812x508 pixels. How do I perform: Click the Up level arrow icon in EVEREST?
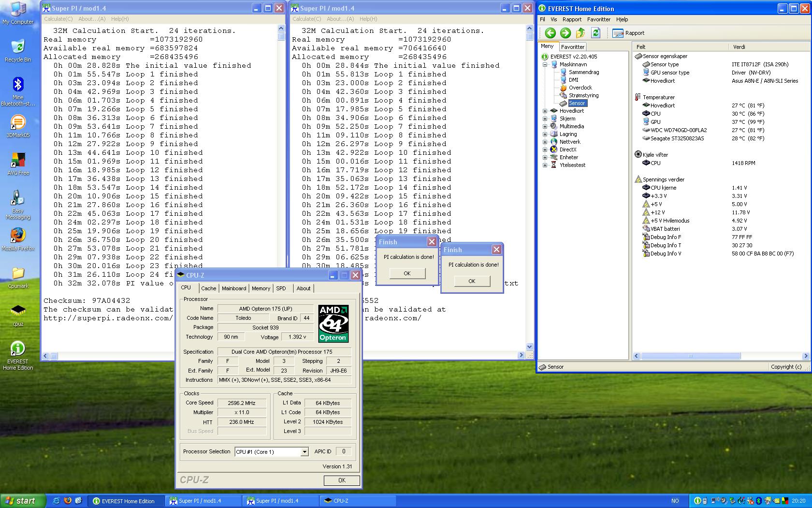(x=580, y=33)
